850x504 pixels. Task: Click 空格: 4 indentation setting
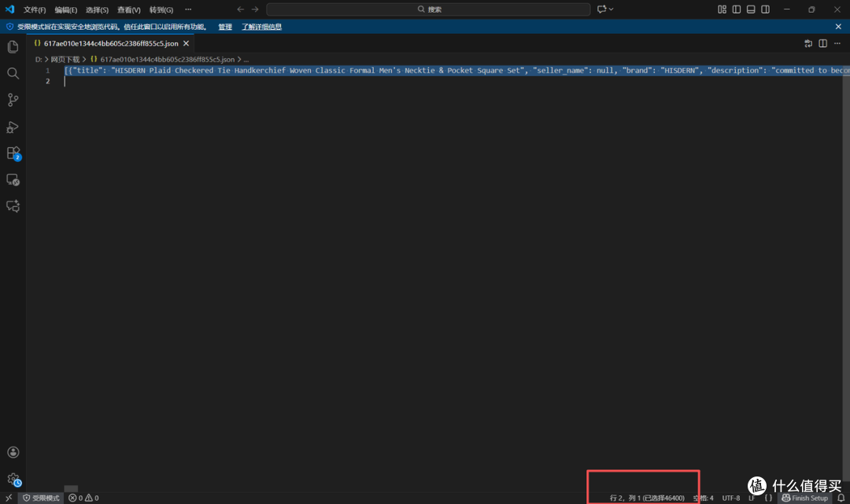tap(703, 498)
